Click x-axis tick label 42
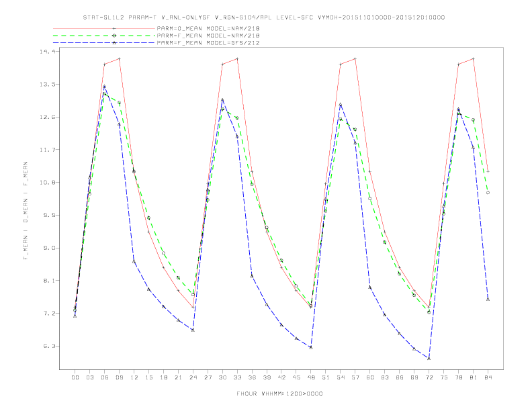This screenshot has height=411, width=532. 281,377
